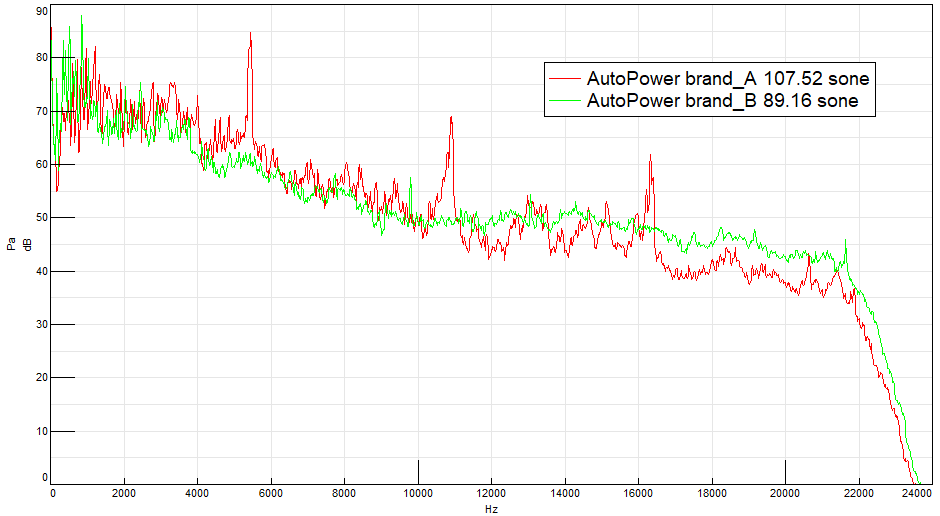This screenshot has width=940, height=516.
Task: Click the 50 tick label on the y-axis
Action: (40, 217)
